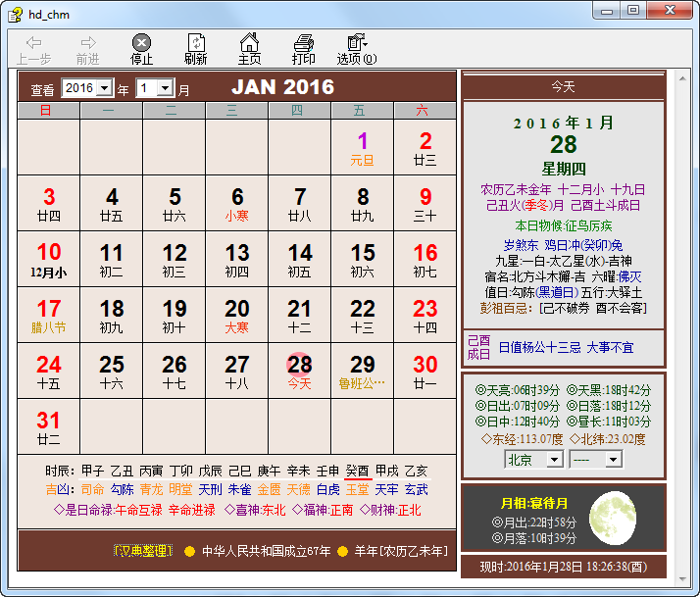The width and height of the screenshot is (700, 597).
Task: Close the hd_chm window
Action: (670, 11)
